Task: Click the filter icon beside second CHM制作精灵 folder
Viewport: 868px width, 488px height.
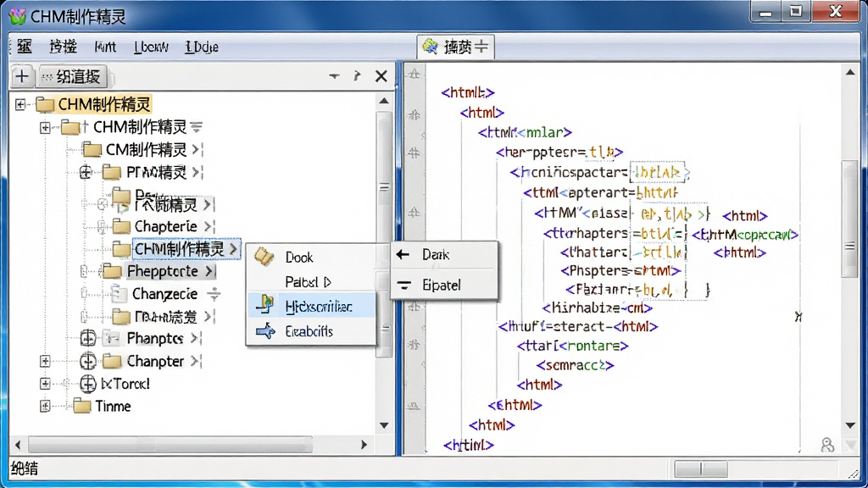Action: (x=197, y=127)
